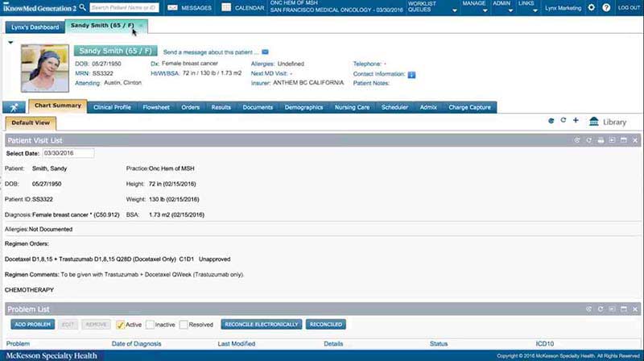This screenshot has width=644, height=361.
Task: Uncheck the Active problems checkbox
Action: pos(120,325)
